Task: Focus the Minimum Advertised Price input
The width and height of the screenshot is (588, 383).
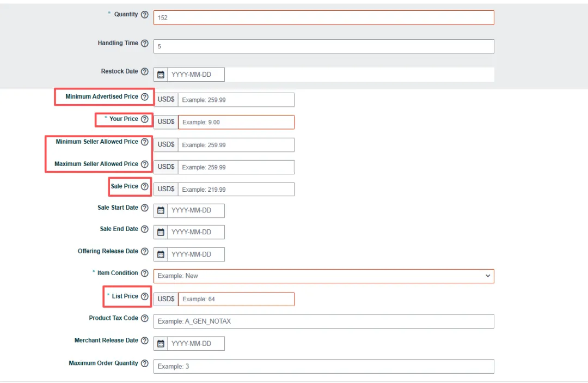Action: click(x=236, y=100)
